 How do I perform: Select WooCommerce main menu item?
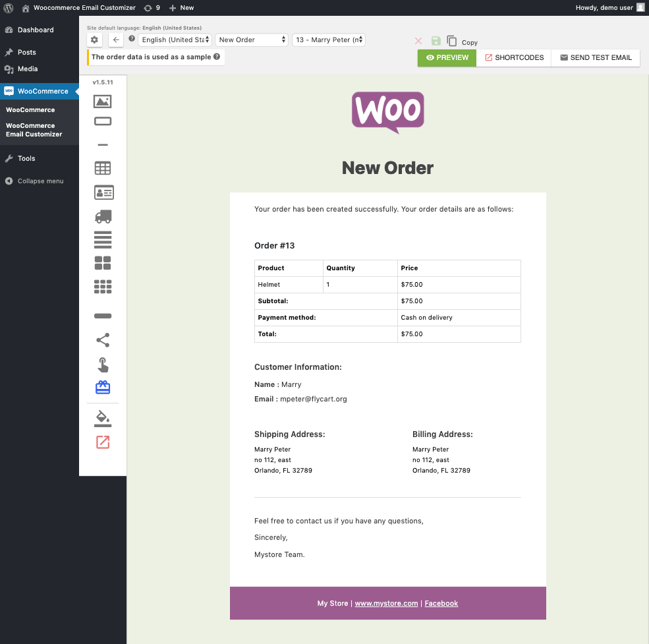tap(40, 91)
